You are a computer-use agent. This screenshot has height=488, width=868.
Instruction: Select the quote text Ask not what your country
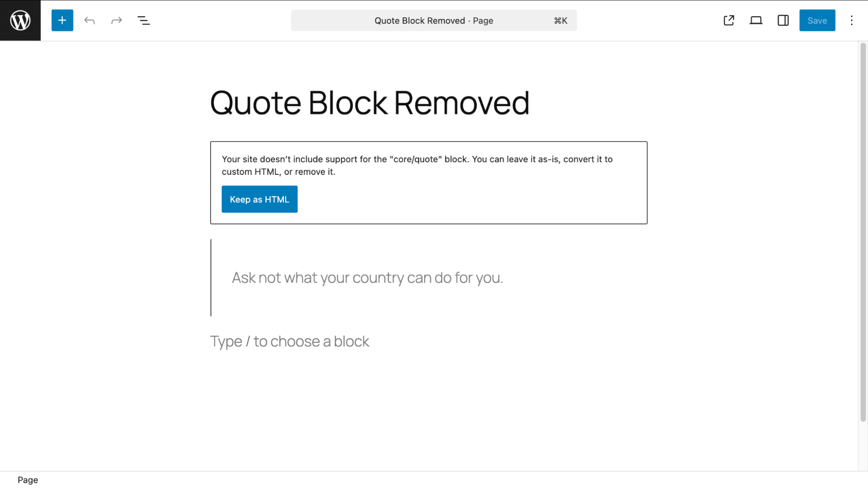pos(367,278)
